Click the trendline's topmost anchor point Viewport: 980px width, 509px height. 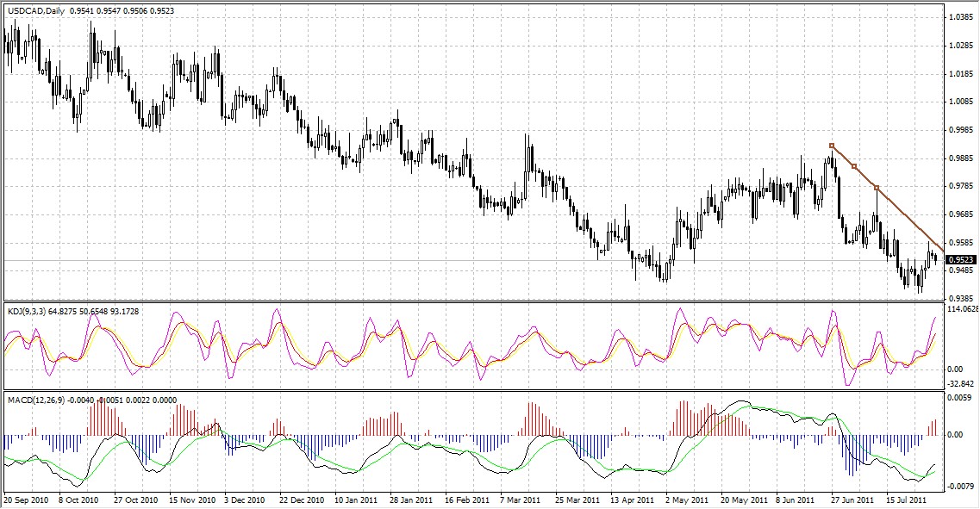[x=832, y=146]
